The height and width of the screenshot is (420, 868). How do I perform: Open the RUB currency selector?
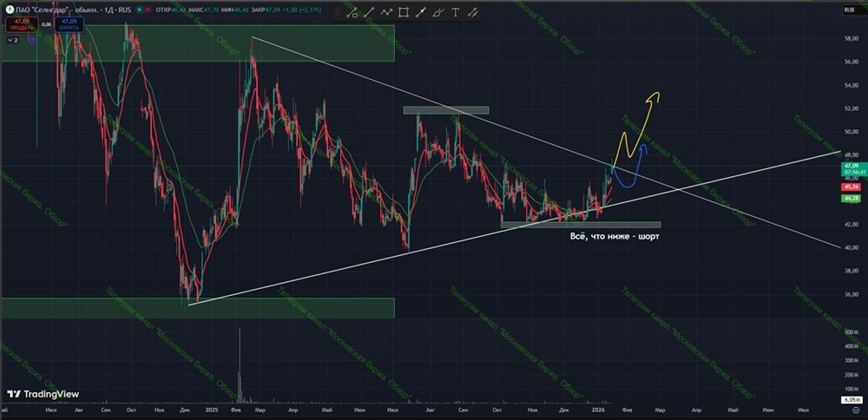(x=849, y=10)
